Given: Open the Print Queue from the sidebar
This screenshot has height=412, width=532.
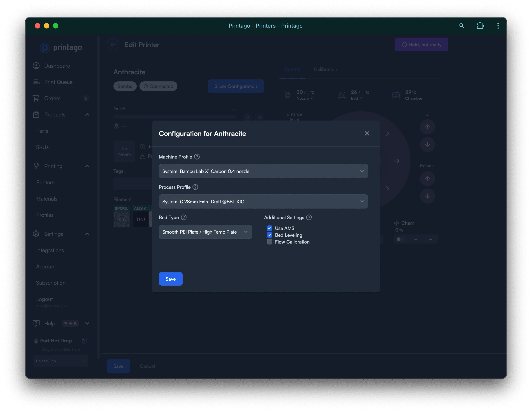Looking at the screenshot, I should point(58,82).
